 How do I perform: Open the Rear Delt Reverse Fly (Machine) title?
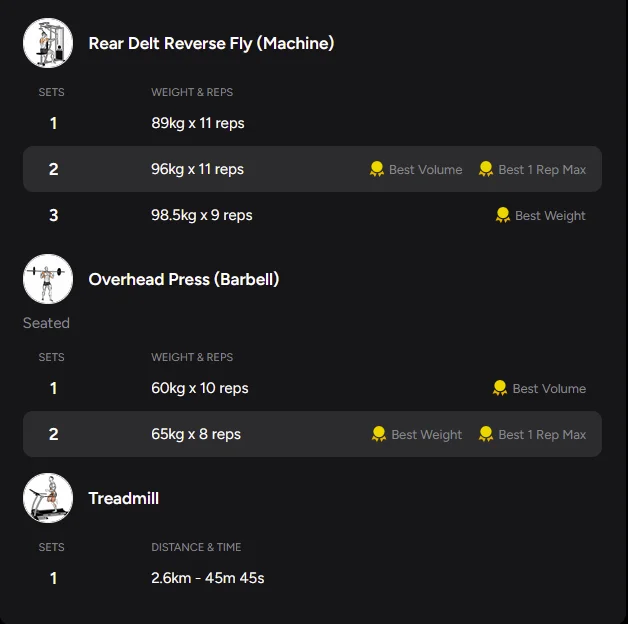(211, 43)
